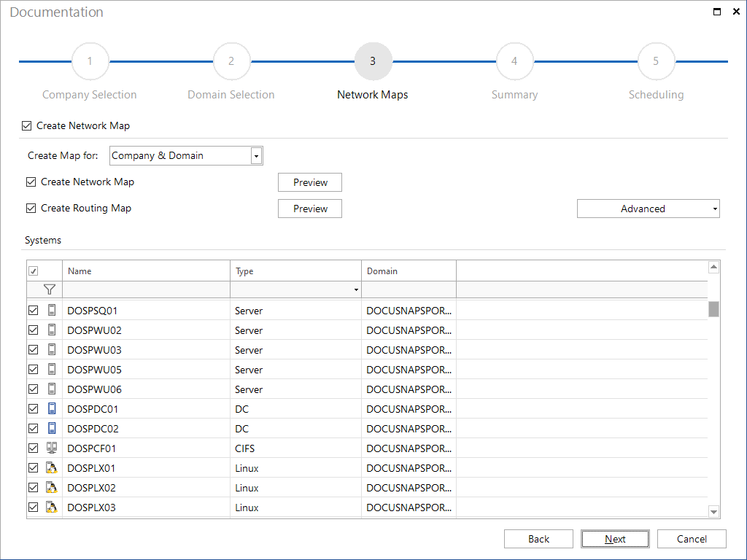Uncheck the DOSPLX02 row checkbox
747x560 pixels.
(34, 488)
